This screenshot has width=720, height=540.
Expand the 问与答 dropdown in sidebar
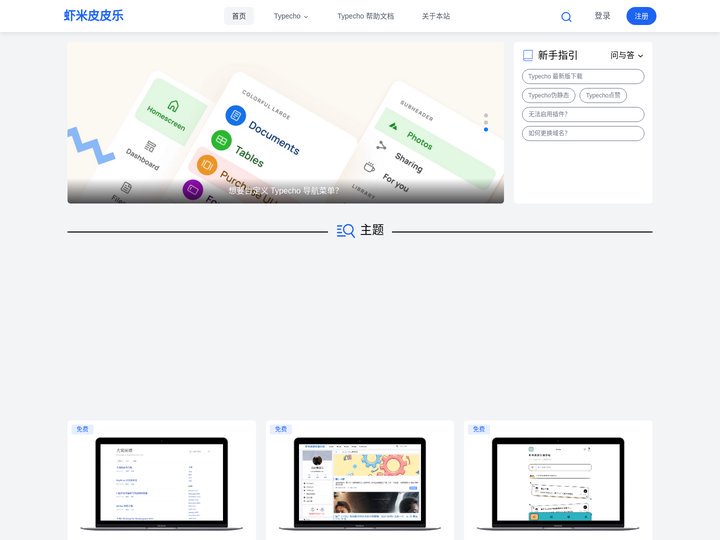[x=626, y=55]
